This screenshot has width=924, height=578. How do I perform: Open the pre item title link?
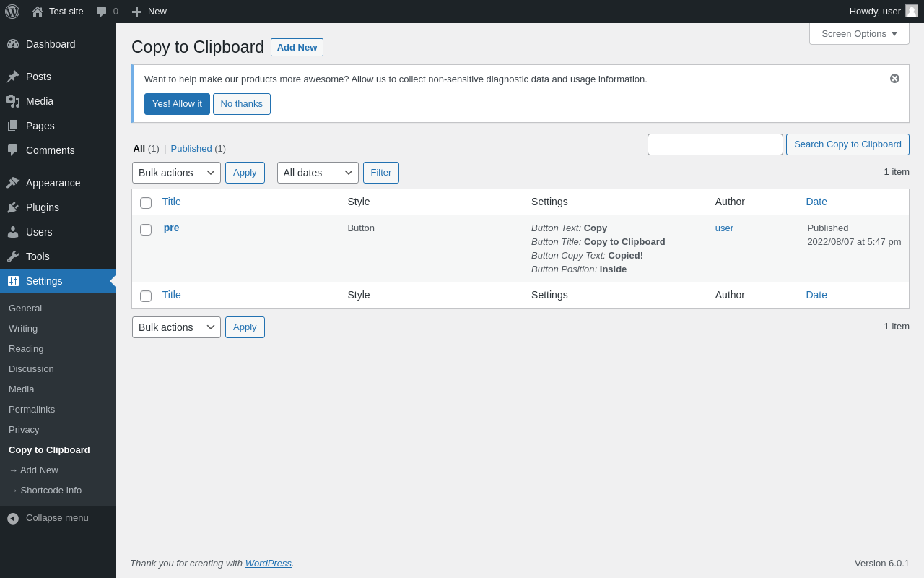point(172,228)
